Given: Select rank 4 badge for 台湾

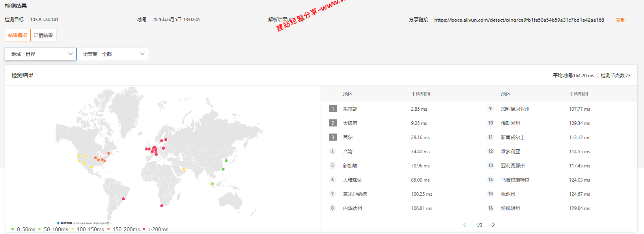Looking at the screenshot, I should (332, 151).
